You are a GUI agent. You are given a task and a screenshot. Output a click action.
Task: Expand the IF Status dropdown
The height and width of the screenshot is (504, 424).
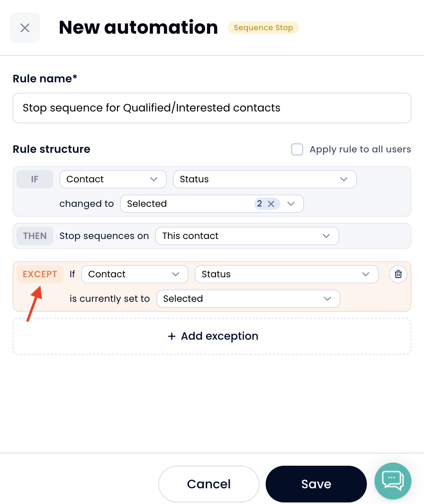[265, 179]
